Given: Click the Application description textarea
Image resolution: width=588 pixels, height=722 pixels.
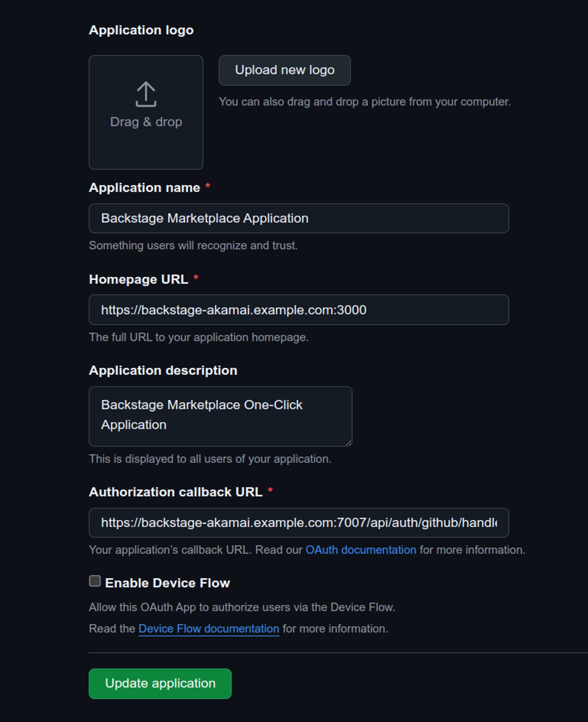Looking at the screenshot, I should click(220, 415).
